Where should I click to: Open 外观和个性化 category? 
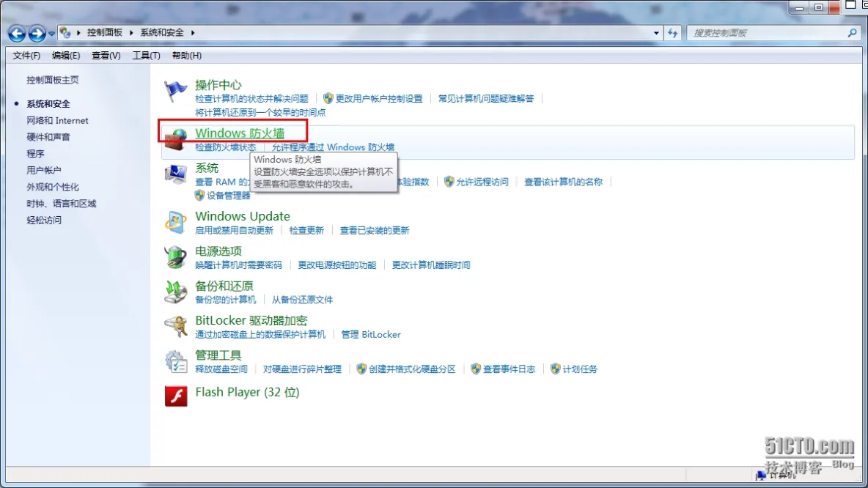tap(53, 186)
